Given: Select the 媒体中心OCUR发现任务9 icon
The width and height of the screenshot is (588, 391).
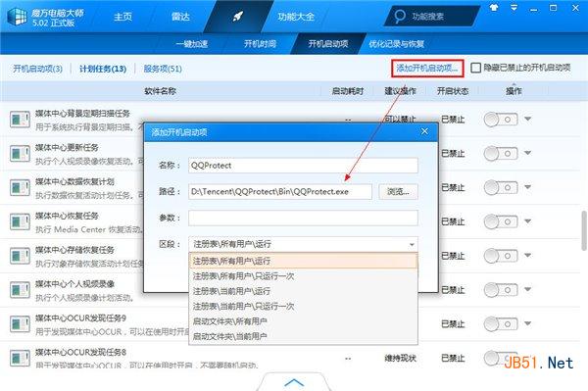Looking at the screenshot, I should [x=20, y=324].
